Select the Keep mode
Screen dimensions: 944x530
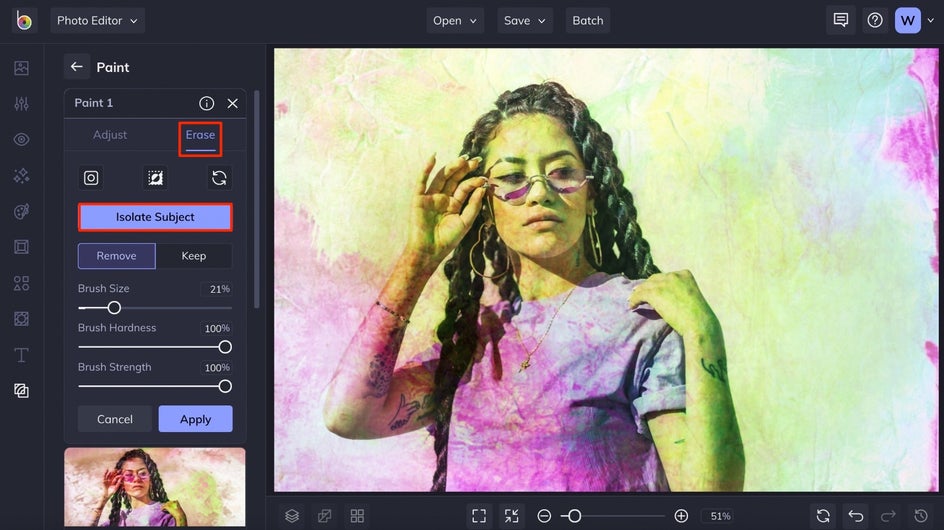pyautogui.click(x=194, y=256)
